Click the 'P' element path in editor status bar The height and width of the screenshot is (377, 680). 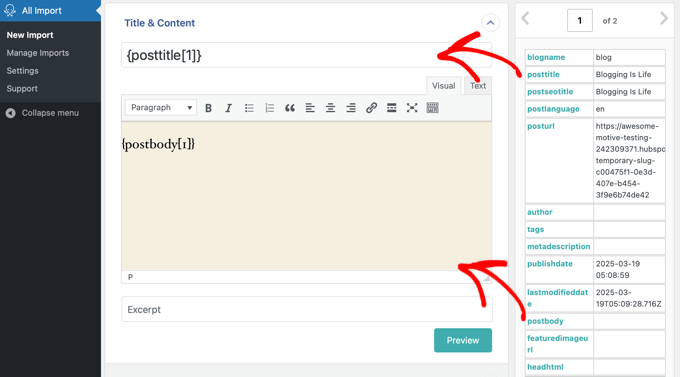(x=130, y=277)
